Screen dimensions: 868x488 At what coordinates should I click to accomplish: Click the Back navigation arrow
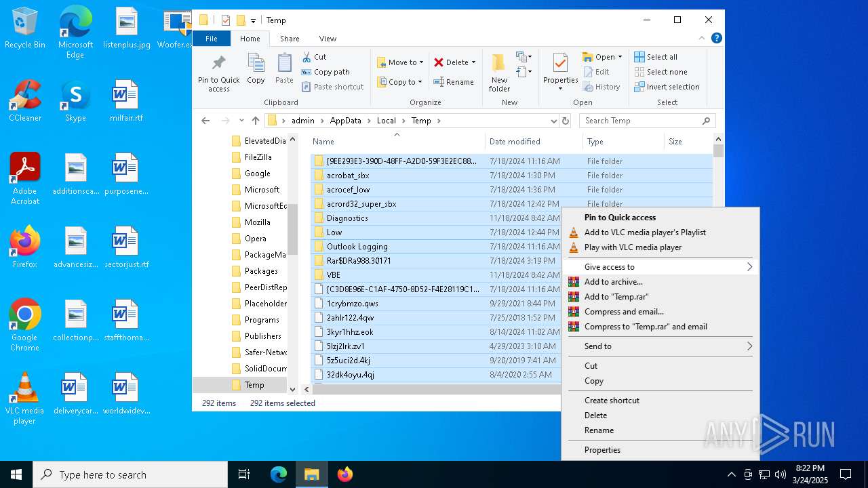(205, 121)
